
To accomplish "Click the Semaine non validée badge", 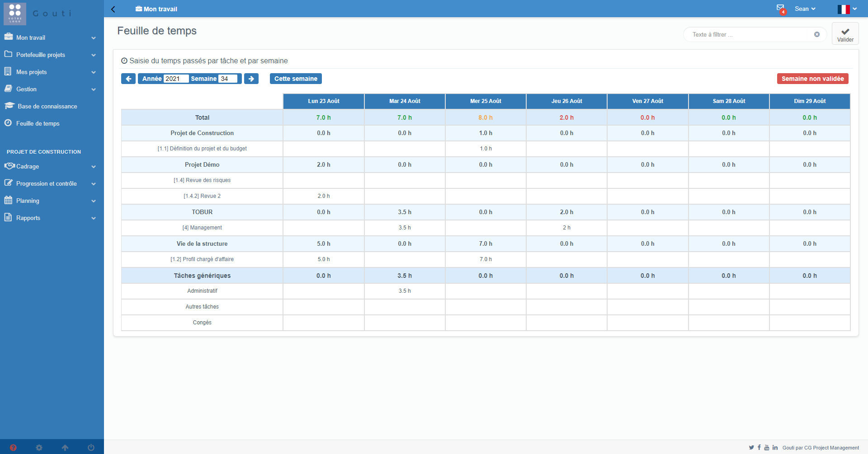I will click(x=813, y=79).
